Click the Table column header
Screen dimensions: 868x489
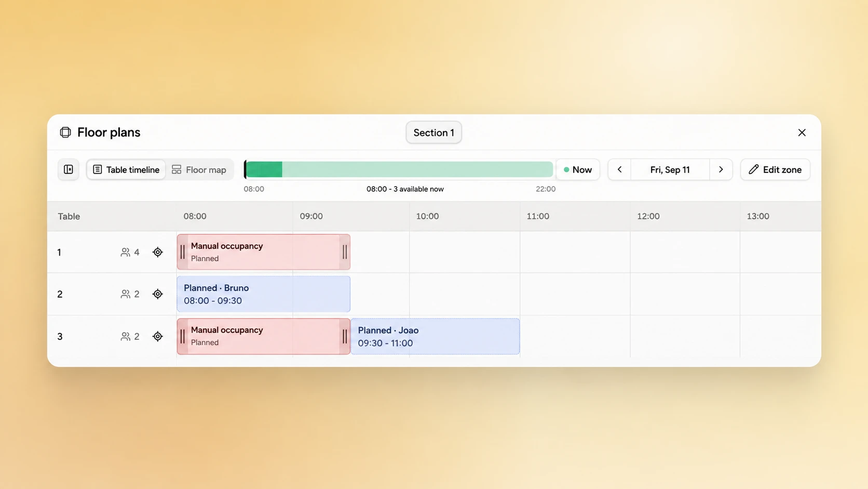point(69,216)
